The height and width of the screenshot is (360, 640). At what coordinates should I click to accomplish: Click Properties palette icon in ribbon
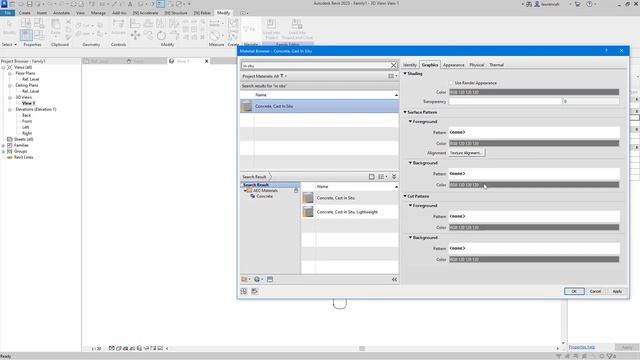[26, 35]
